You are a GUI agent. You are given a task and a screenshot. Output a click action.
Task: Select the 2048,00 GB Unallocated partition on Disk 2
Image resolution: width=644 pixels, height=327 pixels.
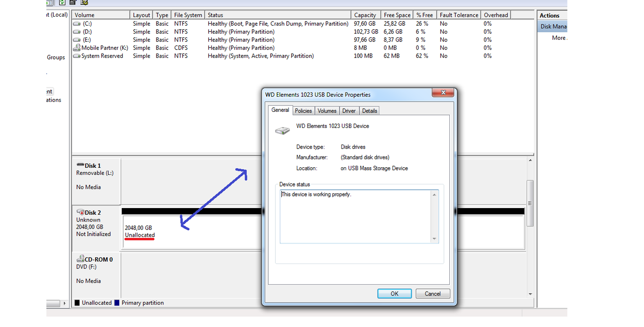(323, 231)
